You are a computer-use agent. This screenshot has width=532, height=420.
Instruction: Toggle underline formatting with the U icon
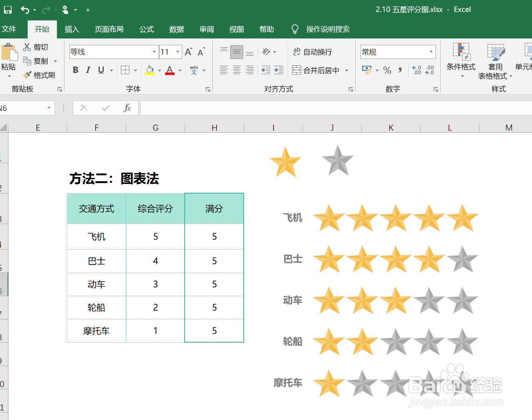[101, 70]
